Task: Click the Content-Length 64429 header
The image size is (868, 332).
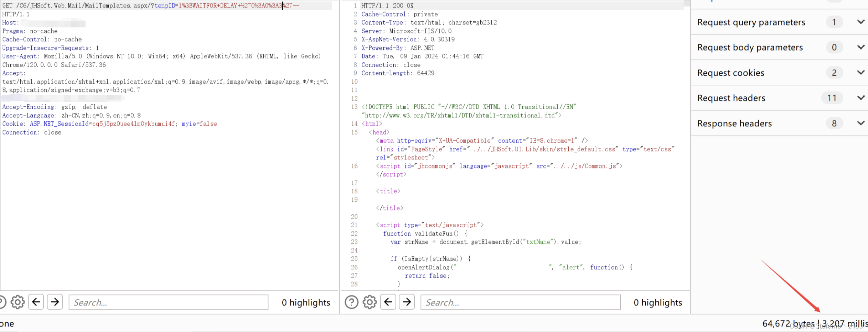Action: click(398, 73)
